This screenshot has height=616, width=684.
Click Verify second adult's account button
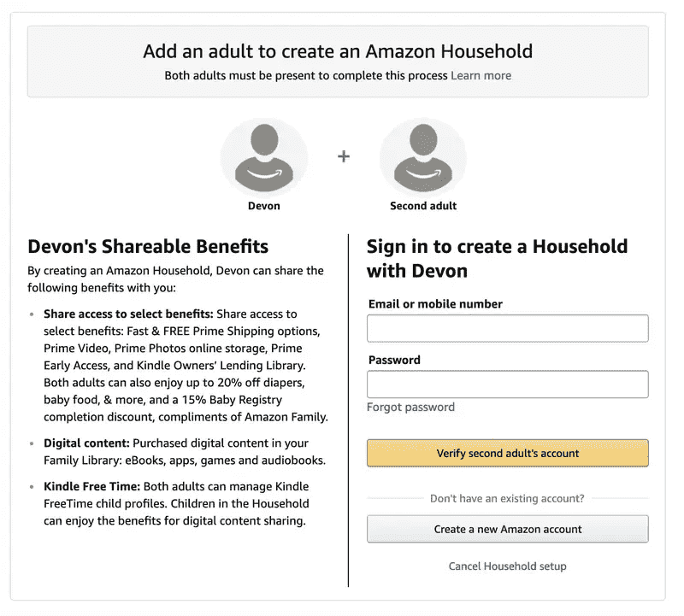tap(507, 453)
